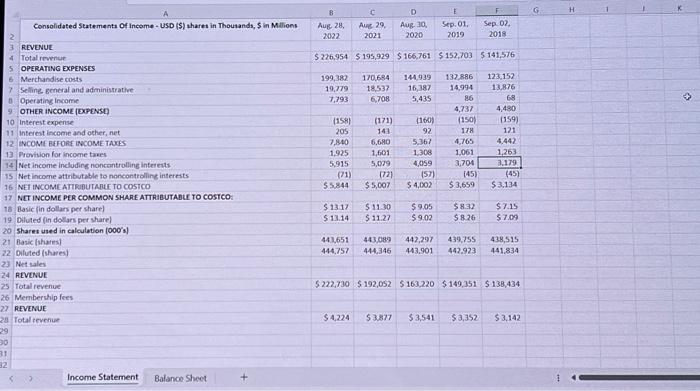Select membership fees value $4,224
Image resolution: width=700 pixels, height=391 pixels.
click(x=337, y=318)
